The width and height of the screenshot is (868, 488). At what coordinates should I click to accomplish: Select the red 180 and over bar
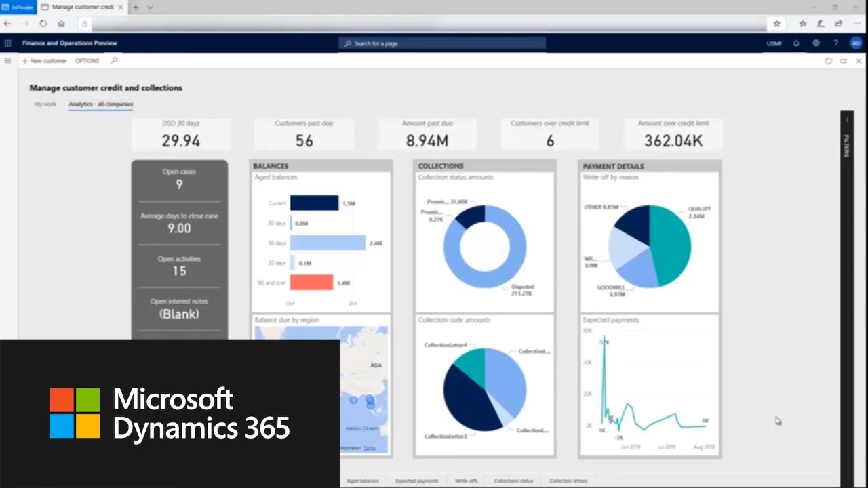point(311,282)
